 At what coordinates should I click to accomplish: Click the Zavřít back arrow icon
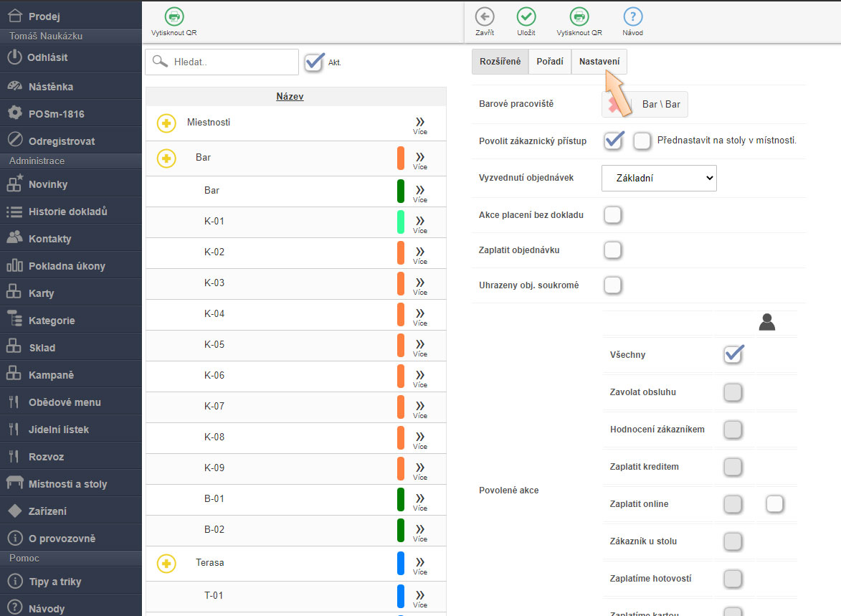pyautogui.click(x=485, y=17)
